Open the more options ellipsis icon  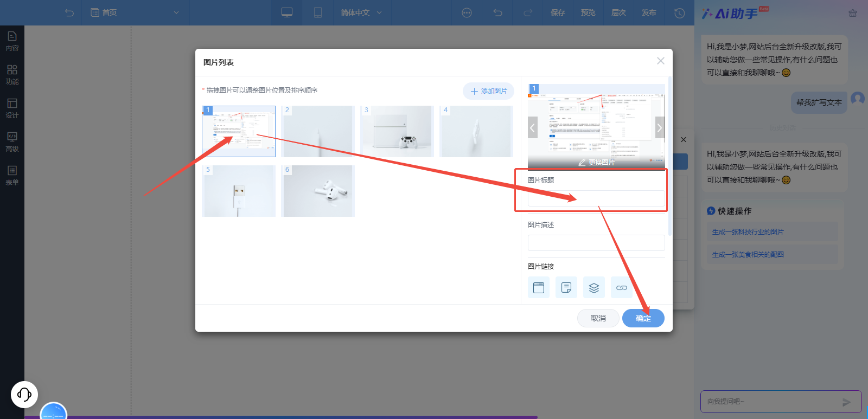[x=467, y=12]
